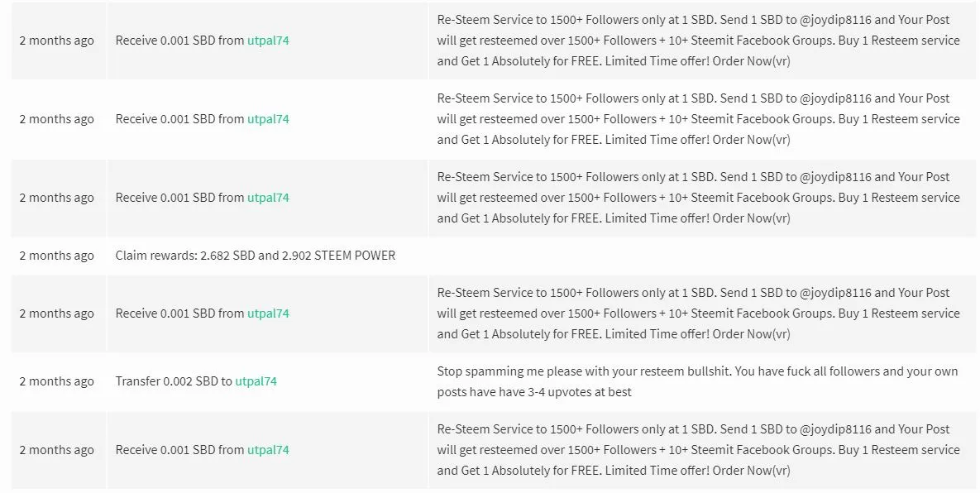Open utpal74 link in the topmost Receive row
Viewport: 980px width, 493px height.
[x=268, y=41]
